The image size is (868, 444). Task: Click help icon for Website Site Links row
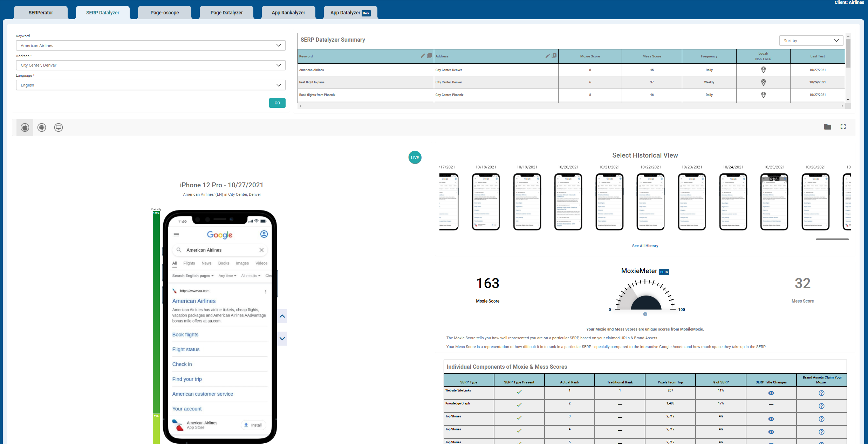tap(821, 393)
